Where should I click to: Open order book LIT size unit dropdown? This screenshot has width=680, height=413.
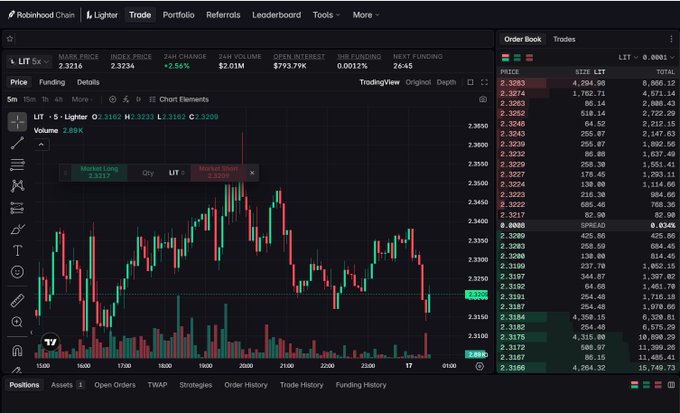click(628, 57)
